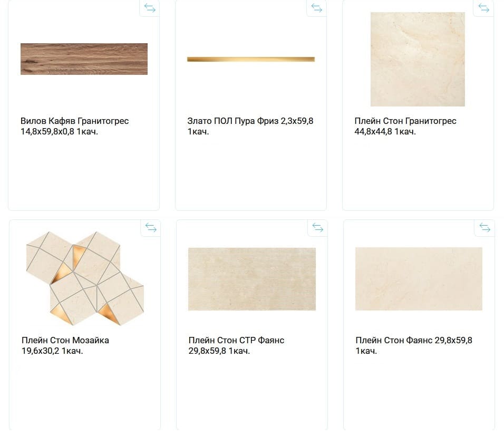This screenshot has height=445, width=504.
Task: Open the Плейн Стон Фаянс beige tile image
Action: [x=419, y=279]
